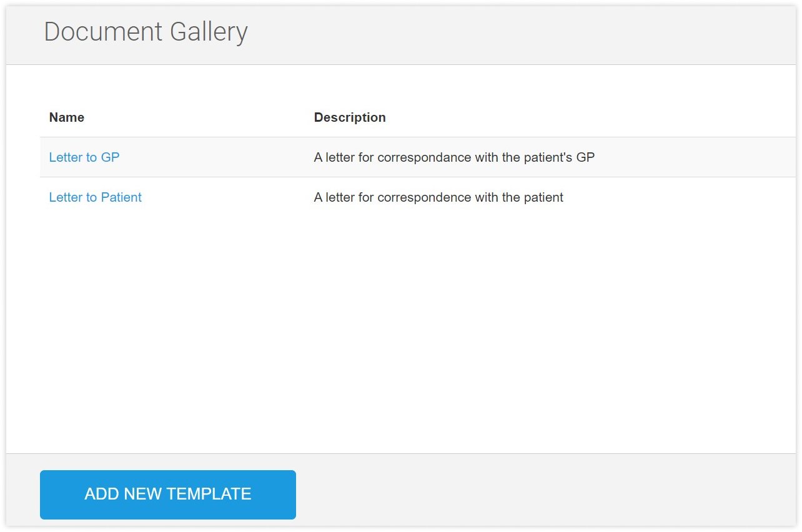Click the Description column header

[x=349, y=117]
